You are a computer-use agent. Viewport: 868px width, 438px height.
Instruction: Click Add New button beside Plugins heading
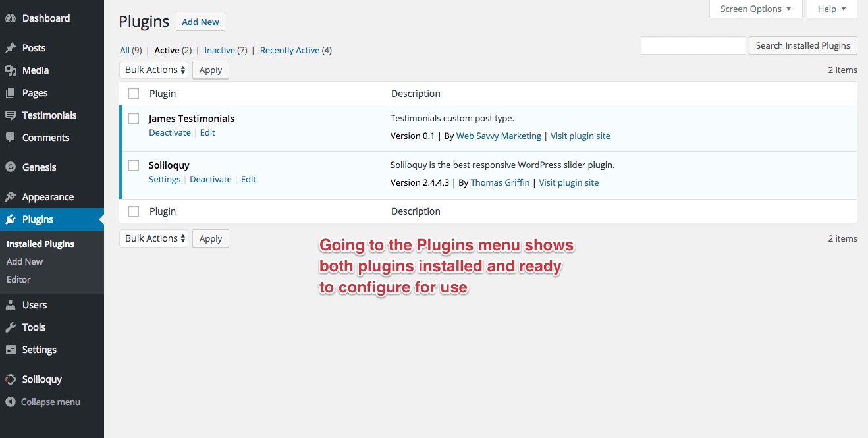tap(200, 22)
